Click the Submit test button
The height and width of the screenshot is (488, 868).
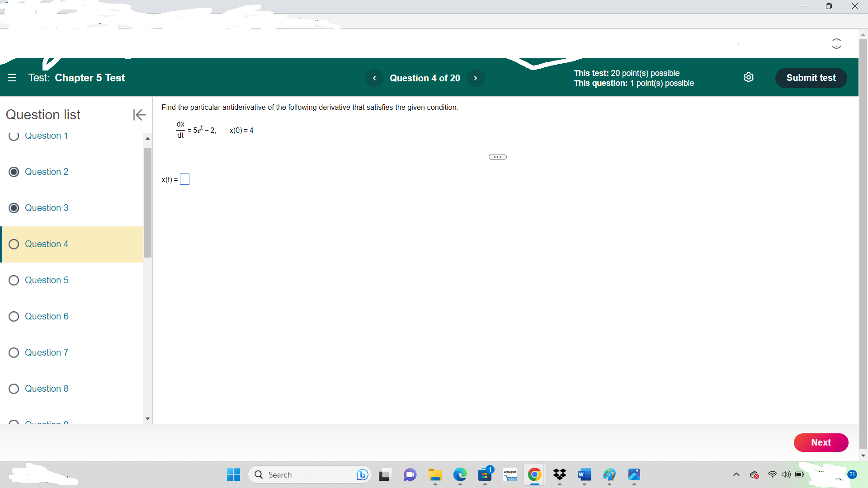[811, 78]
